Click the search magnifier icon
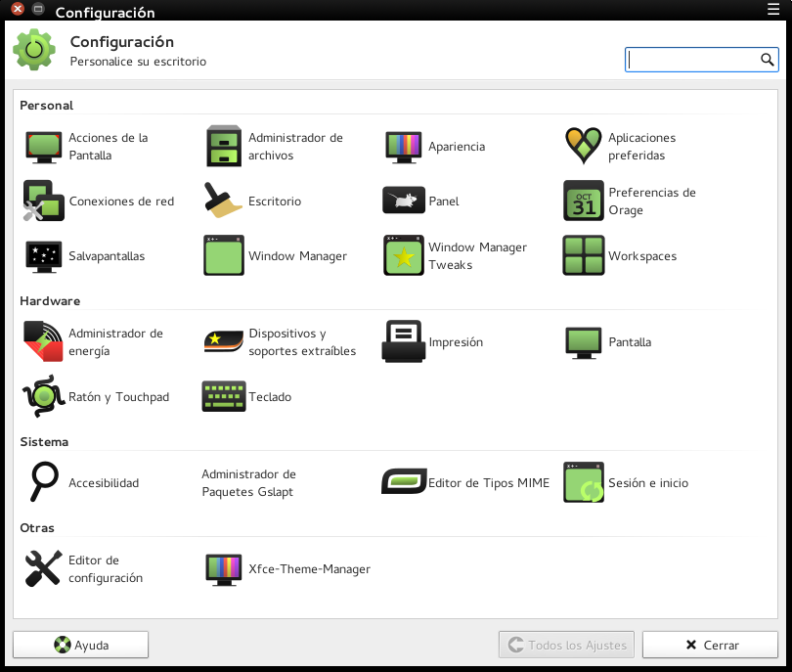The height and width of the screenshot is (672, 792). 768,60
